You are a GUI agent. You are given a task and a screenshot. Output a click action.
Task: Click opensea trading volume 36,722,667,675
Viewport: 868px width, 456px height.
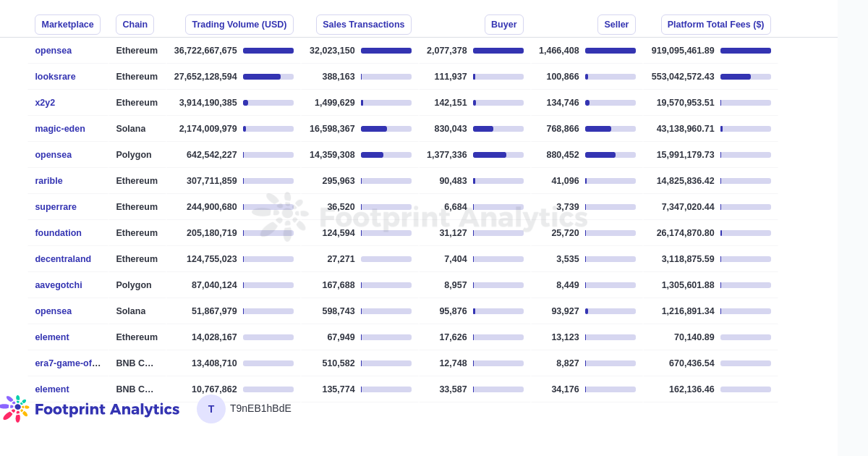point(205,51)
